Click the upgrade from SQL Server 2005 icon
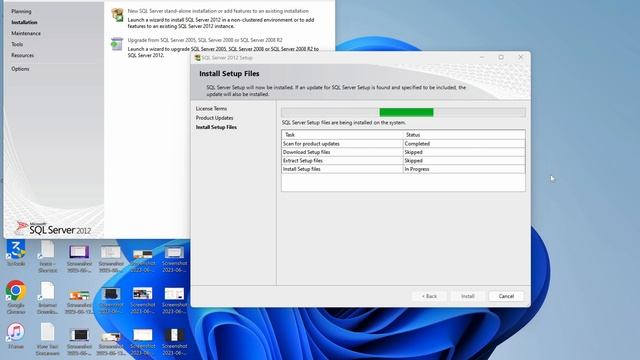 pyautogui.click(x=117, y=44)
